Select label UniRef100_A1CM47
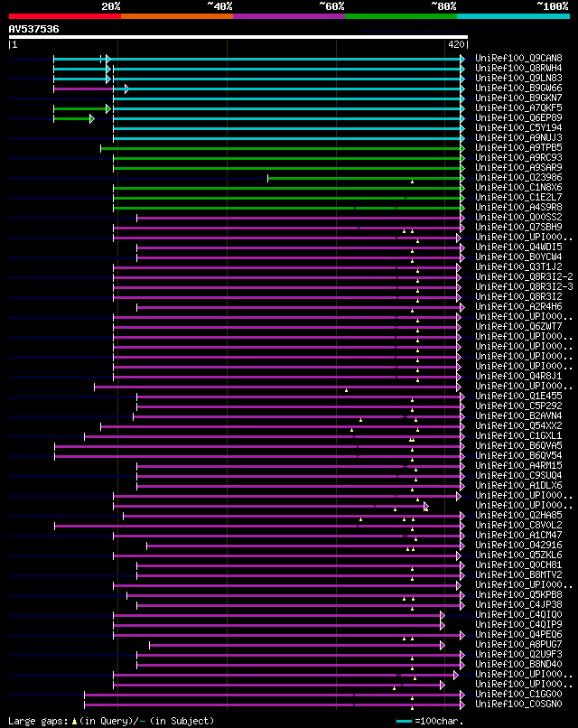 (x=518, y=536)
